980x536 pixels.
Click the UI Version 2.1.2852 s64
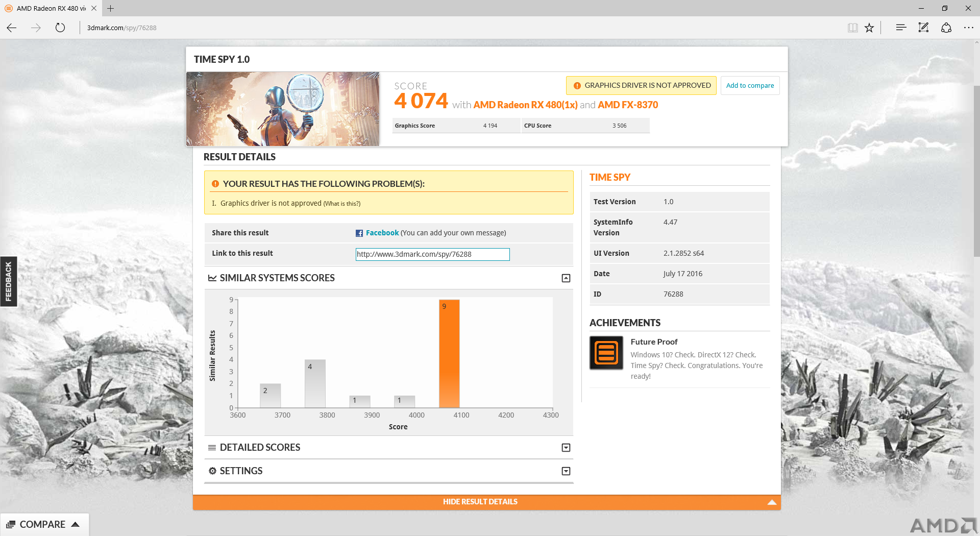pyautogui.click(x=683, y=253)
